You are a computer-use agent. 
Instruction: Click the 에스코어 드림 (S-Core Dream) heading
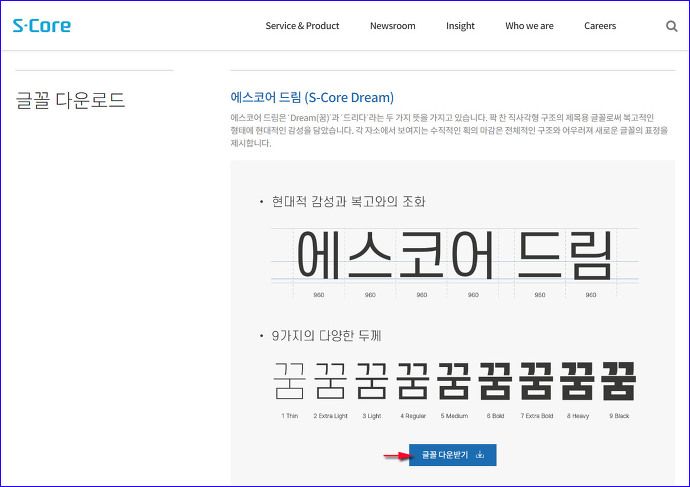tap(312, 97)
